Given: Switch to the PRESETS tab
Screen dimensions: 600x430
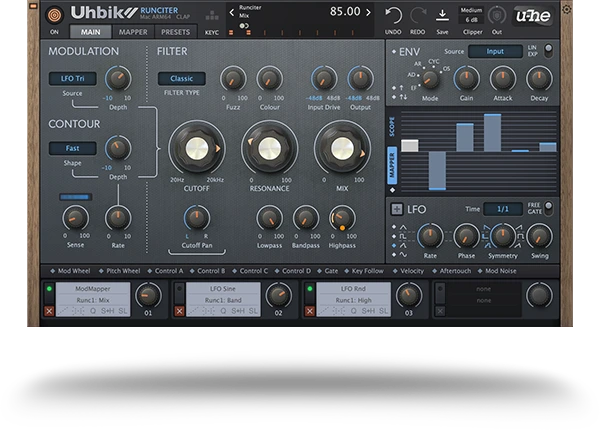Looking at the screenshot, I should click(176, 32).
